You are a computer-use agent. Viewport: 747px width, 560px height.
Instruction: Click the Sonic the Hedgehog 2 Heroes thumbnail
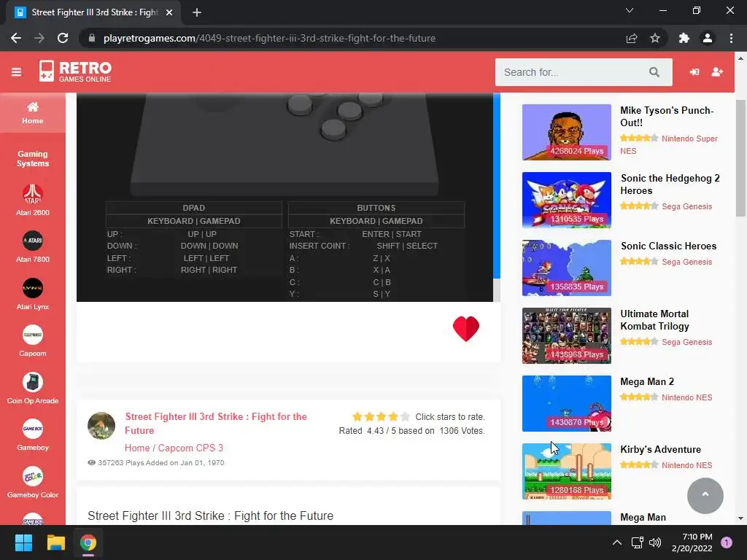coord(566,200)
